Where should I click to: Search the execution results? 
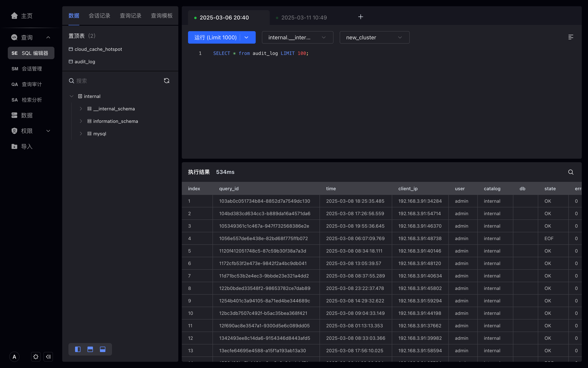coord(571,172)
